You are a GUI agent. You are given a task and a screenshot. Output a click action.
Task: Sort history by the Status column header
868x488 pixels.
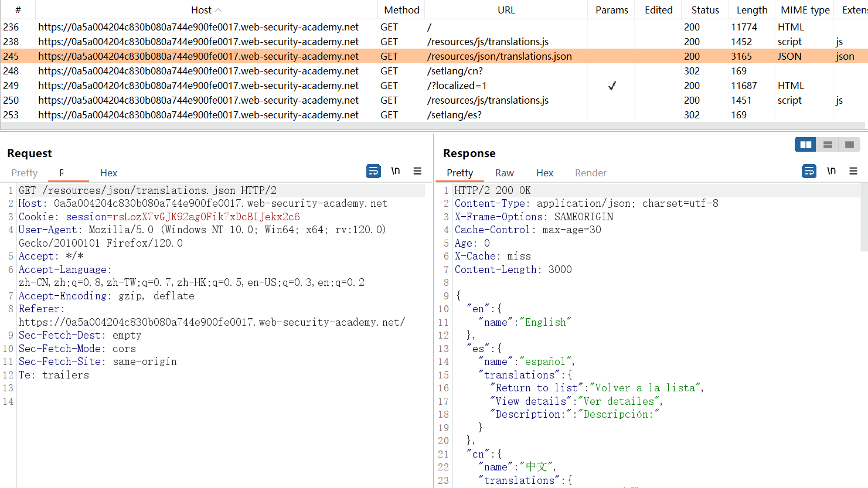704,10
